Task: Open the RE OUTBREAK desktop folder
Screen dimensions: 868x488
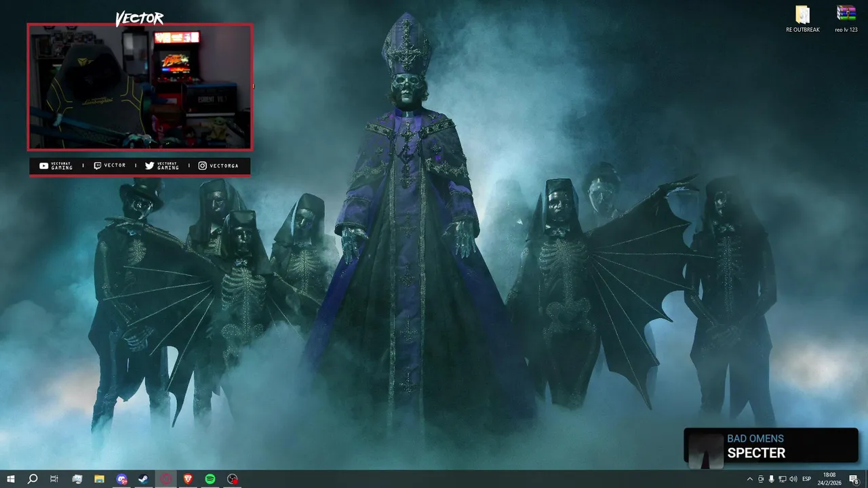Action: (803, 19)
